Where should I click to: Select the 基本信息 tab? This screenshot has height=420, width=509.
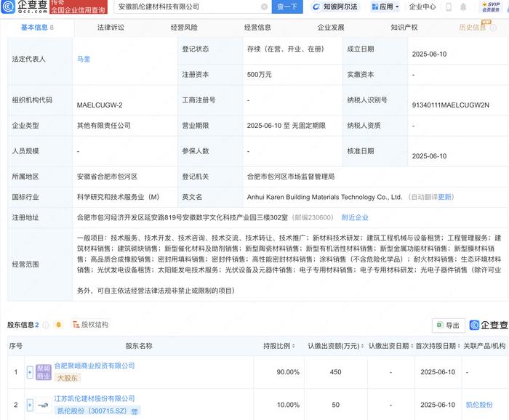pos(37,28)
